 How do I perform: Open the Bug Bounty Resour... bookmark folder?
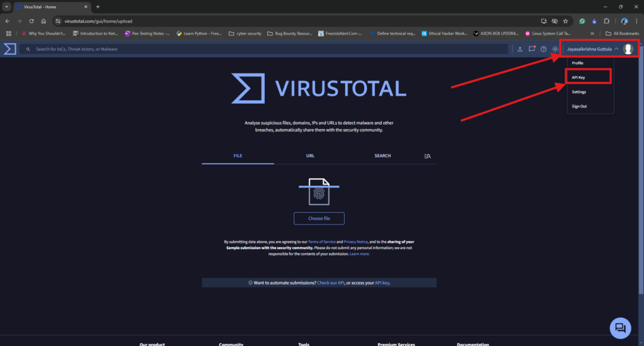pyautogui.click(x=289, y=33)
